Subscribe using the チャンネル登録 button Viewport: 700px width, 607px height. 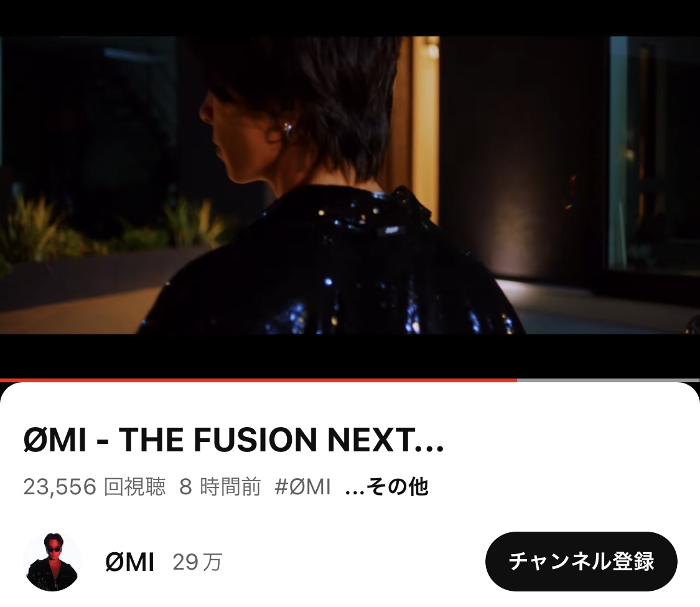coord(581,562)
